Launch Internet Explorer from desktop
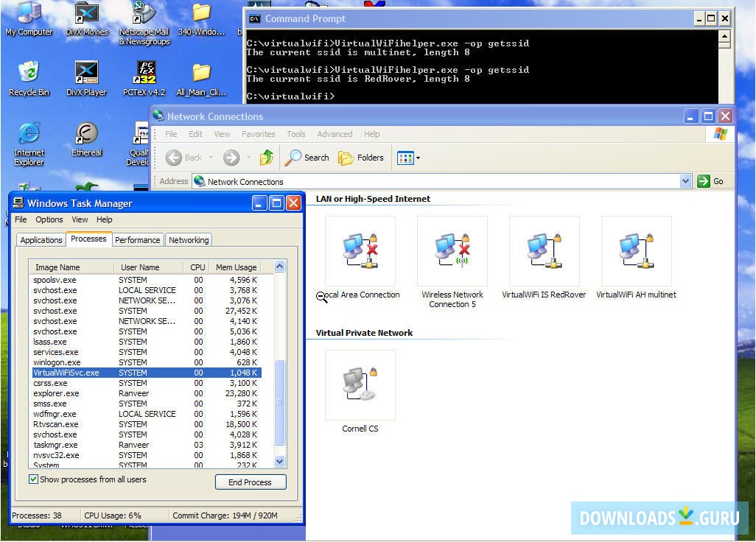Image resolution: width=756 pixels, height=542 pixels. coord(29,144)
